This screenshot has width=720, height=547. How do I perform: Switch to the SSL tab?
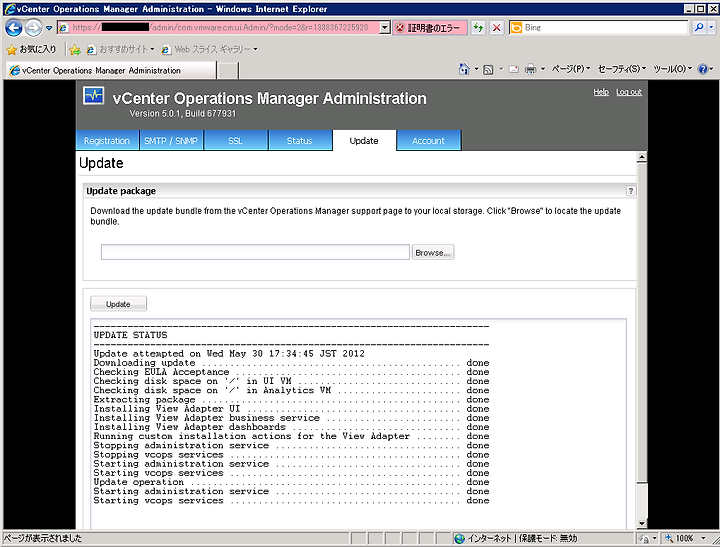[x=236, y=141]
